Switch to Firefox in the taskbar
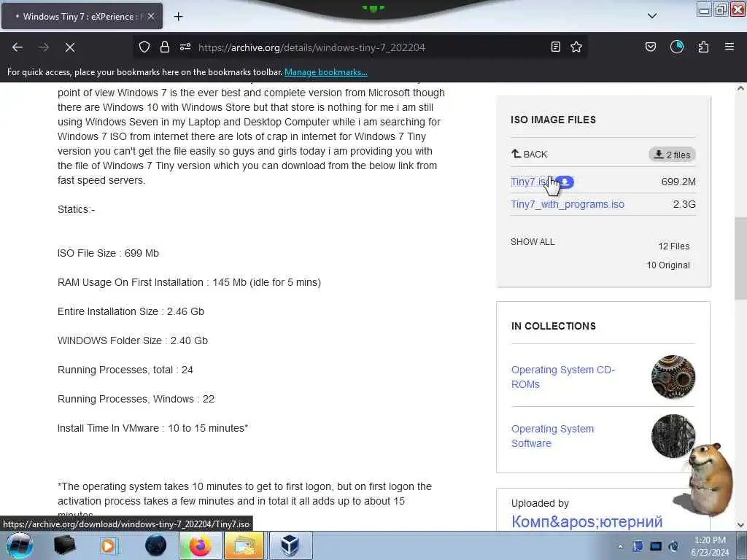Viewport: 747px width, 560px height. click(x=200, y=545)
